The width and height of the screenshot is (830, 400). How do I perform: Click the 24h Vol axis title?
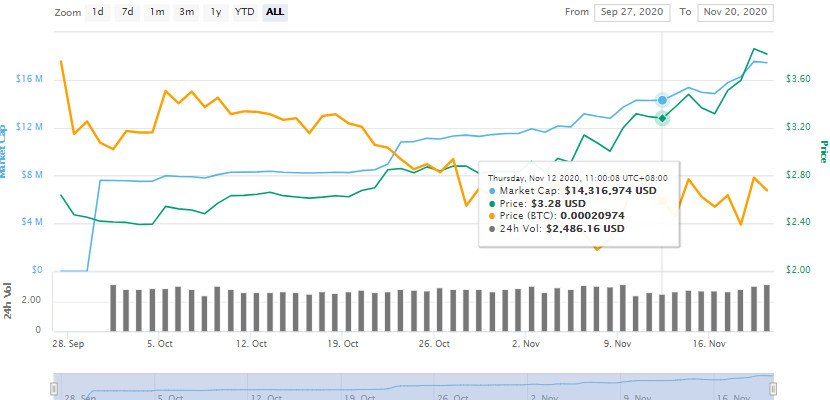pos(7,302)
